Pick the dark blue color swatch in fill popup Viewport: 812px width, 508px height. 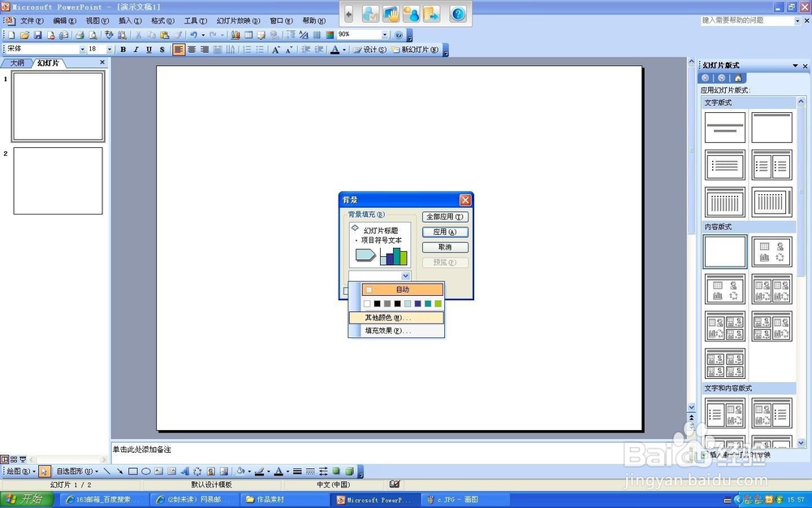[x=418, y=304]
